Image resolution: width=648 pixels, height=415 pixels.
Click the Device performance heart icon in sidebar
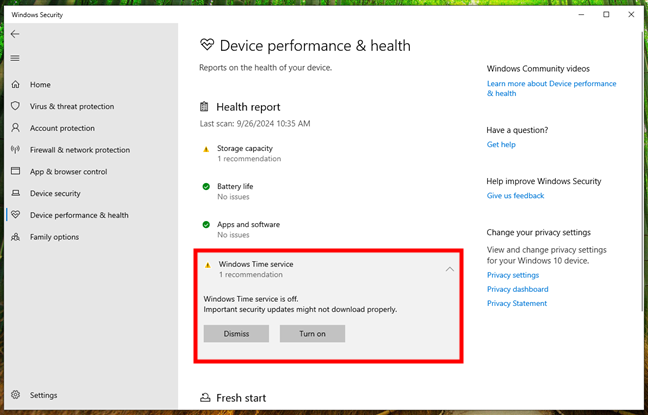coord(15,215)
